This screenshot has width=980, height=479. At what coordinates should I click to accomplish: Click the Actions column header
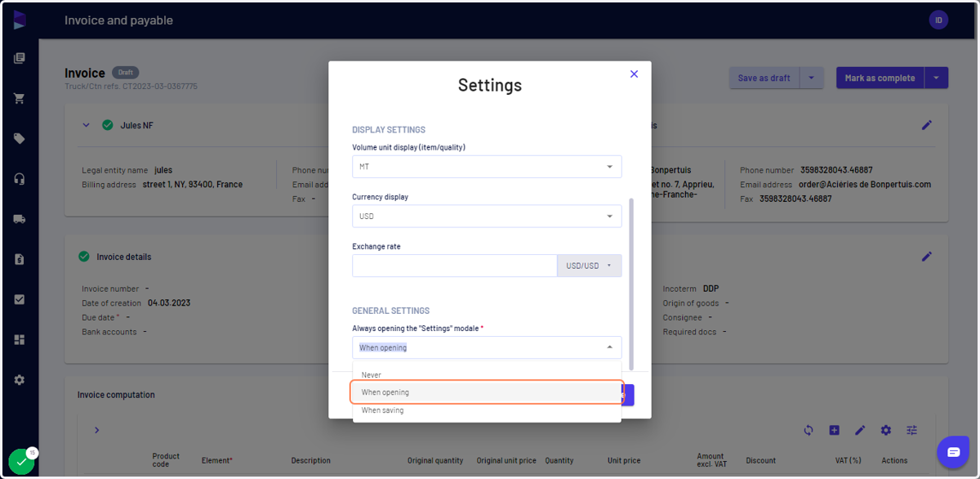click(894, 461)
